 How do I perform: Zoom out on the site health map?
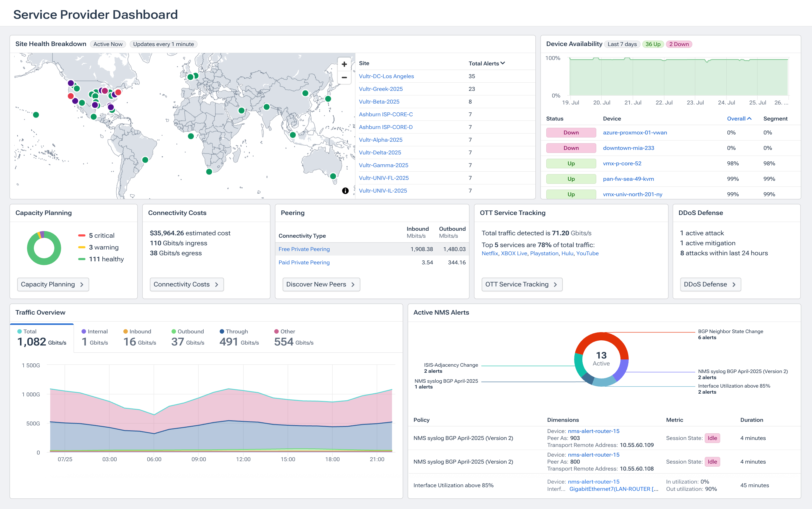[x=344, y=78]
